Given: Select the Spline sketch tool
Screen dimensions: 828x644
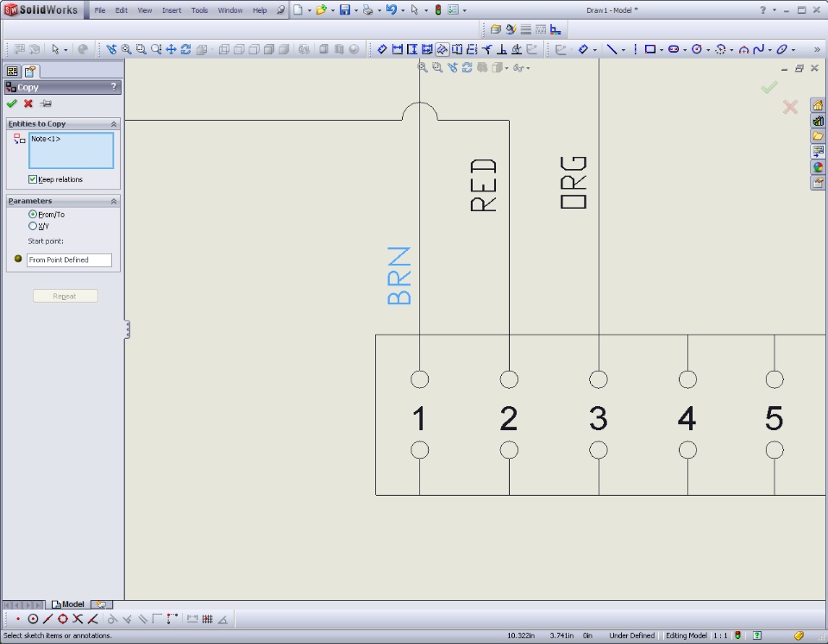Looking at the screenshot, I should [x=759, y=49].
